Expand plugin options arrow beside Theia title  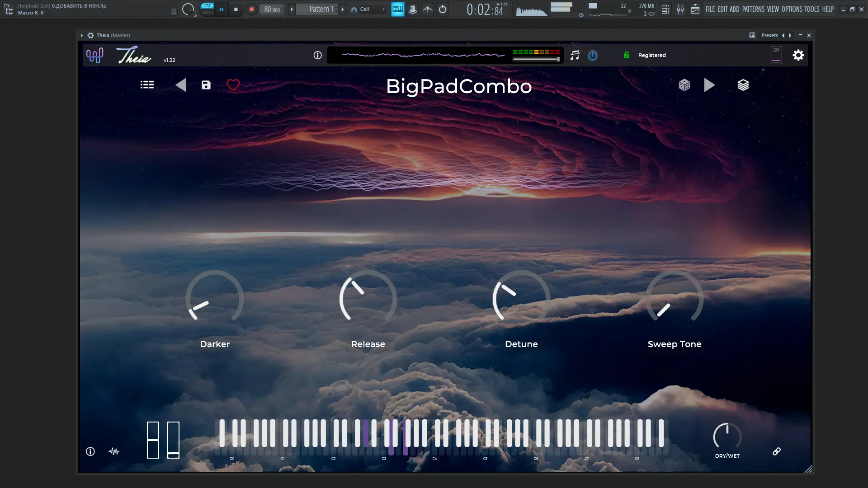(81, 35)
